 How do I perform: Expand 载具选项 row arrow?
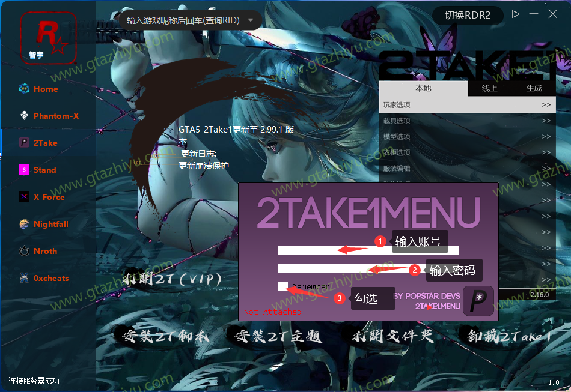546,121
